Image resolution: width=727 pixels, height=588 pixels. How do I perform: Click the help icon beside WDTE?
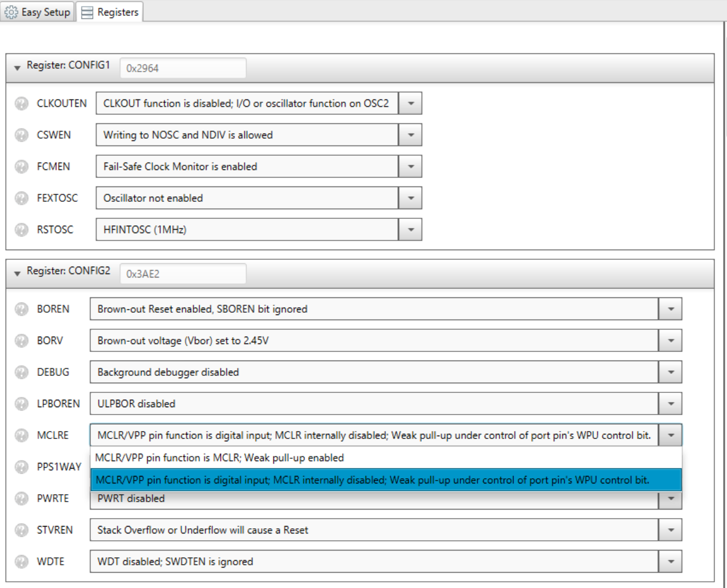(21, 561)
